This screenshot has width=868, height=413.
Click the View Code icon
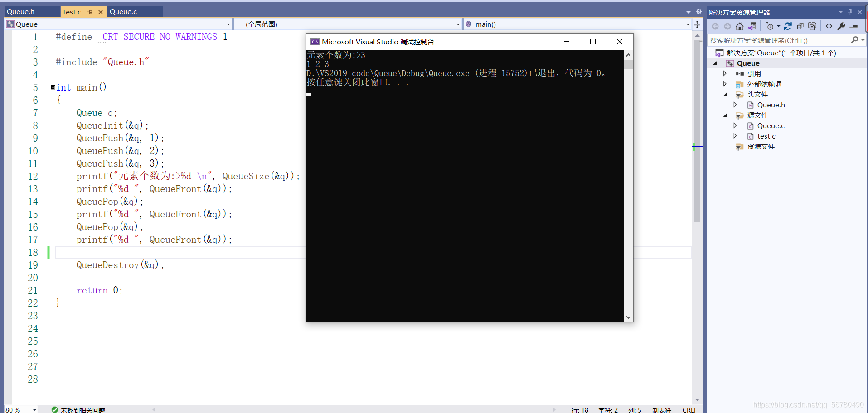click(829, 26)
